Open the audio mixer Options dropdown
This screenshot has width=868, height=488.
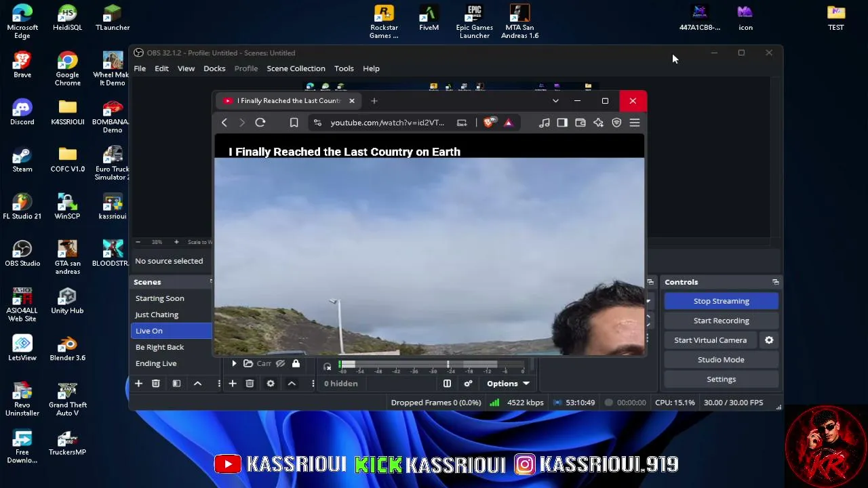(508, 384)
